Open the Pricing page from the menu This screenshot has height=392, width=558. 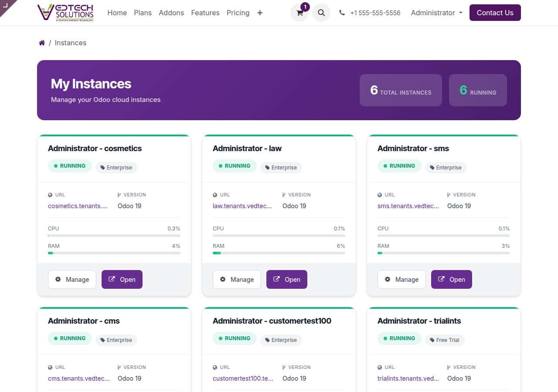238,13
